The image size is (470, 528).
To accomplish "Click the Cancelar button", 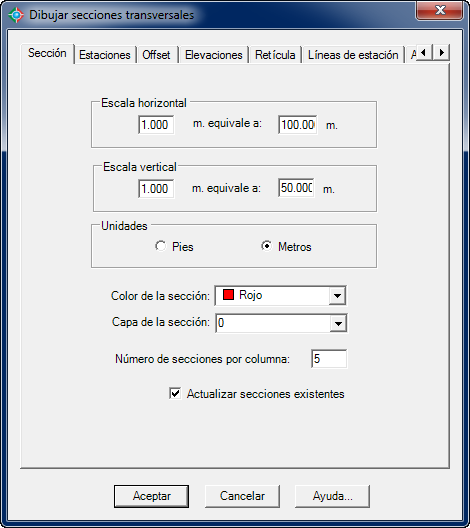I will (242, 496).
